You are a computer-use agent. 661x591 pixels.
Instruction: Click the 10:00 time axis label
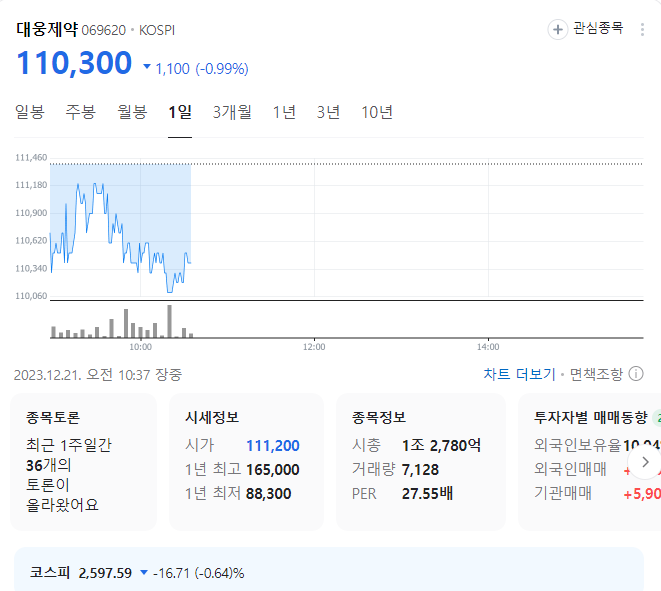pos(140,347)
